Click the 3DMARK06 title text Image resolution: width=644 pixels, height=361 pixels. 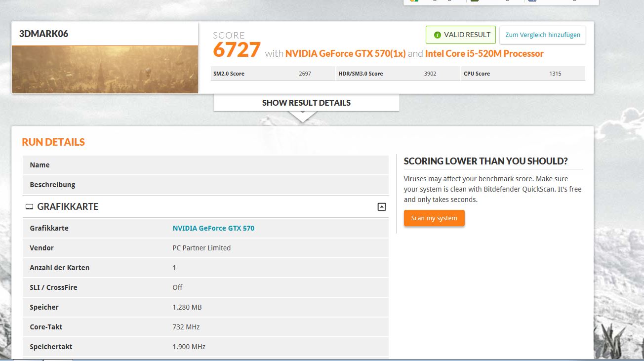point(43,34)
